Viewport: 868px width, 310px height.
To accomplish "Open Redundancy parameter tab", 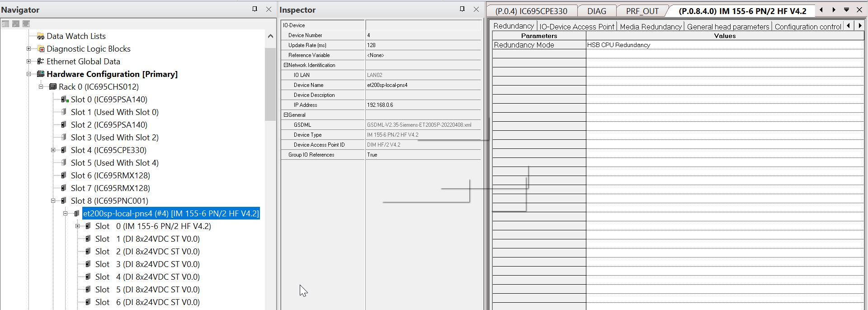I will [514, 26].
